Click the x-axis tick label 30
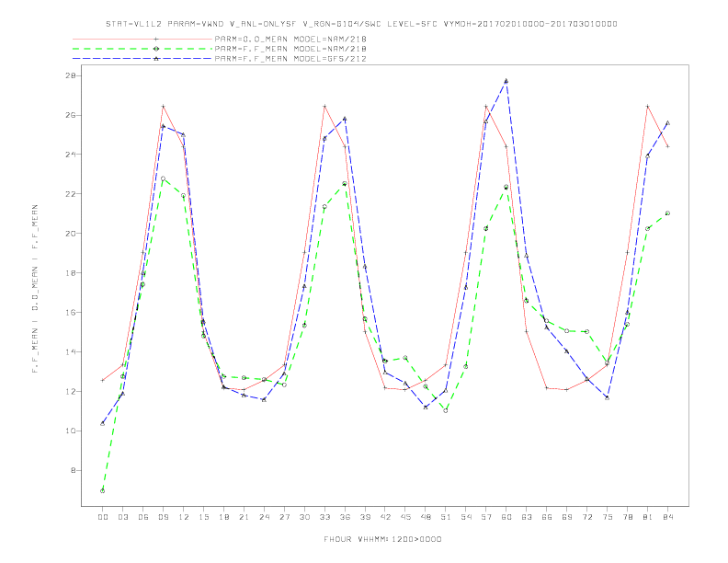Viewport: 728px width, 563px height. [x=304, y=517]
